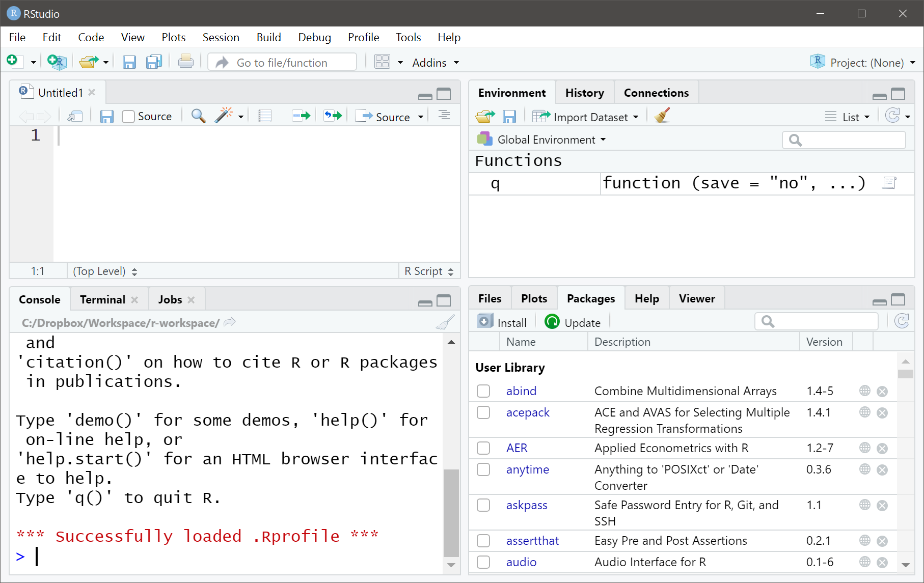
Task: Open the Addins dropdown menu
Action: [x=436, y=62]
